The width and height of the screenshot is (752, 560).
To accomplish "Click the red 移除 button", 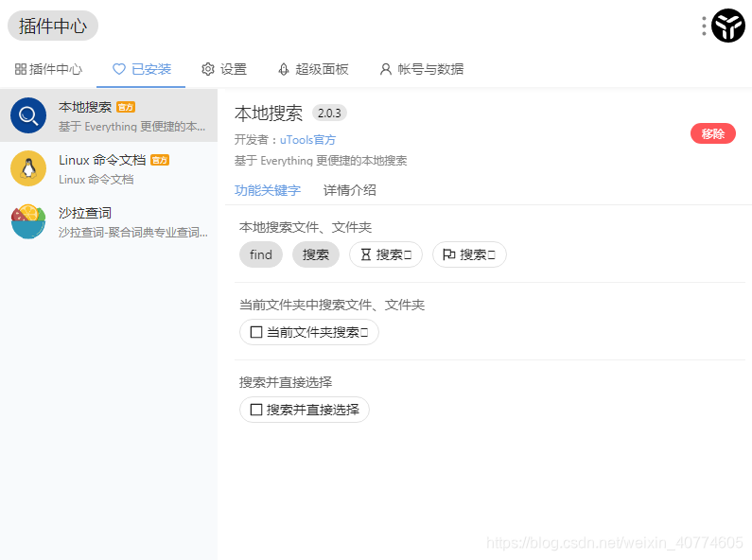I will coord(712,133).
